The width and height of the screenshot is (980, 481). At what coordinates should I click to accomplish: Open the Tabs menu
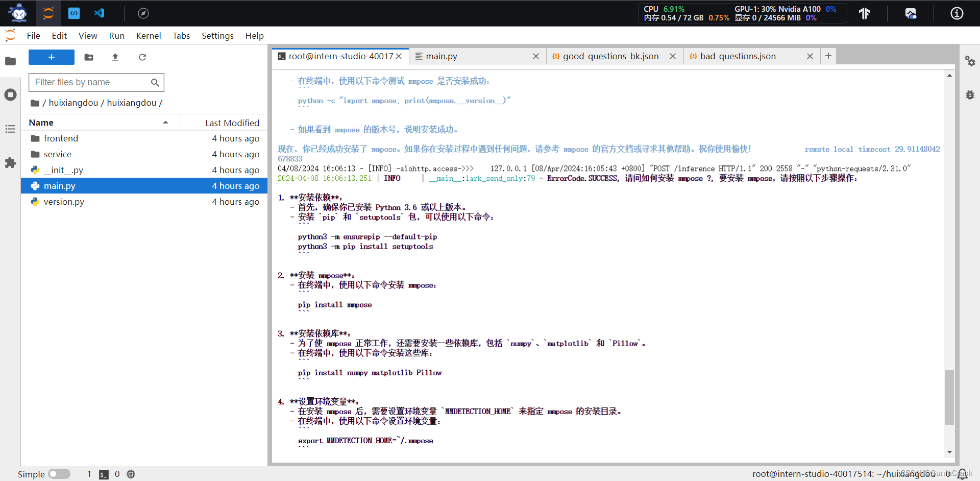[x=181, y=36]
